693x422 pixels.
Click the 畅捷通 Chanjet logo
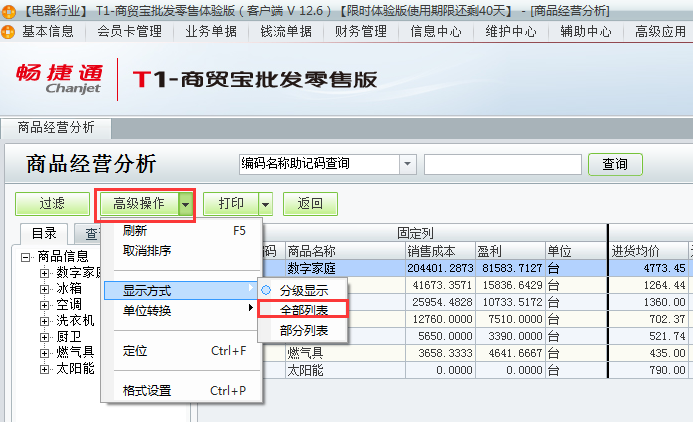coord(60,79)
